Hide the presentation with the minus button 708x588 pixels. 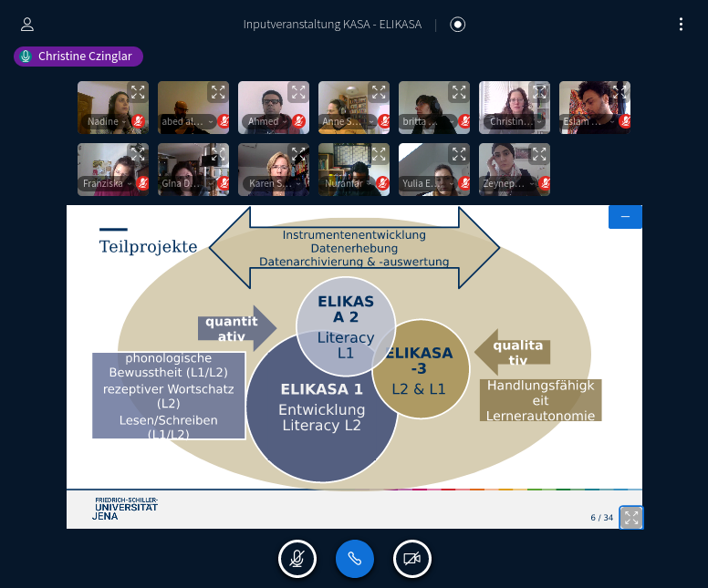click(625, 217)
